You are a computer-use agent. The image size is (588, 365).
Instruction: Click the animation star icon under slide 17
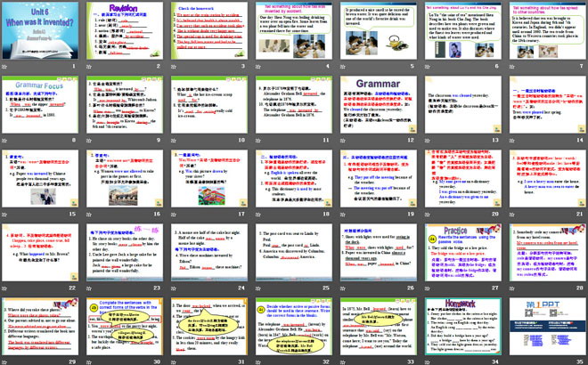coord(174,215)
